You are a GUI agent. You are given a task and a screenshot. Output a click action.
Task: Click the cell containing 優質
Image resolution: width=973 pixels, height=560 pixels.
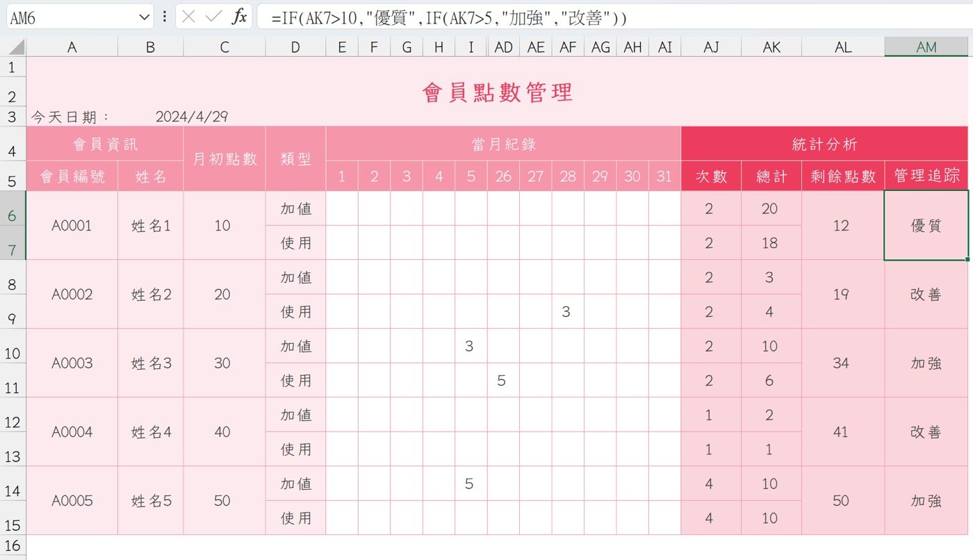click(x=926, y=226)
